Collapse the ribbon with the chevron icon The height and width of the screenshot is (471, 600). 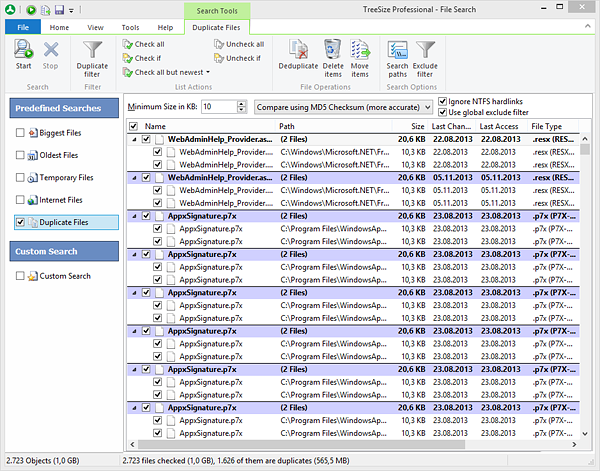(x=588, y=26)
